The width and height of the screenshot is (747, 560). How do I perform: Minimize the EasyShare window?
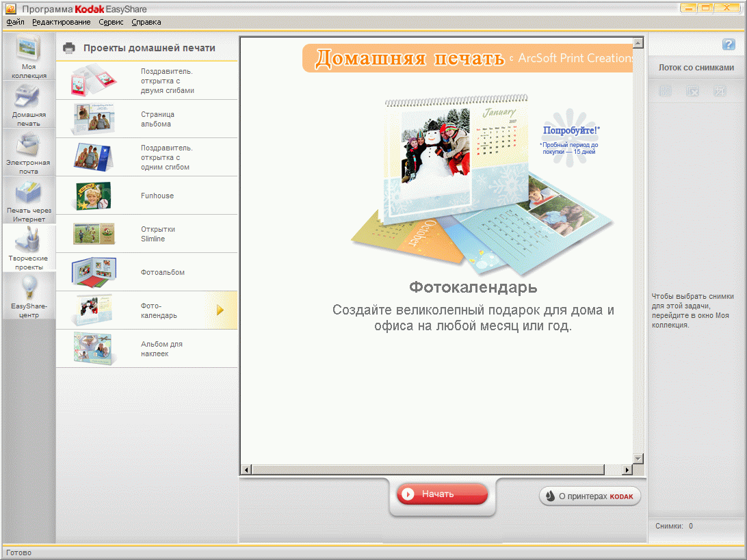click(688, 8)
